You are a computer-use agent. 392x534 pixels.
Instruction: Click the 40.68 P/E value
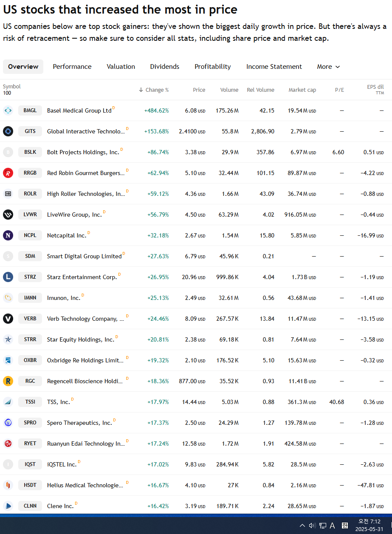[337, 402]
